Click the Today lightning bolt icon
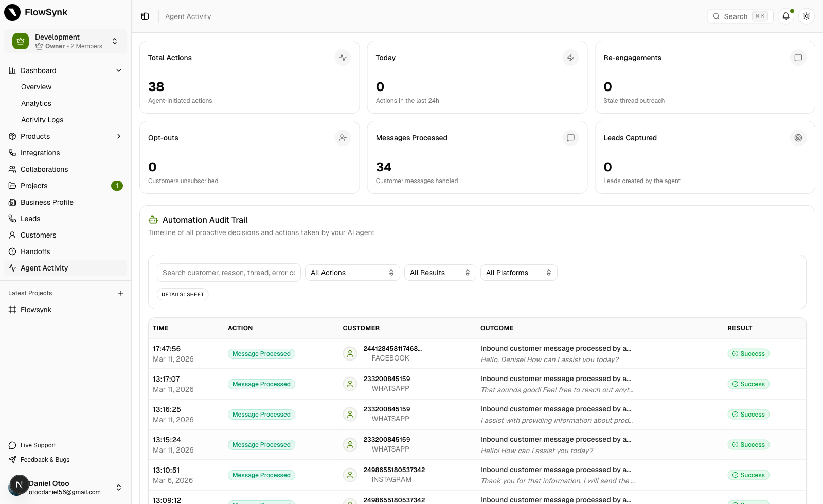823x504 pixels. click(570, 58)
